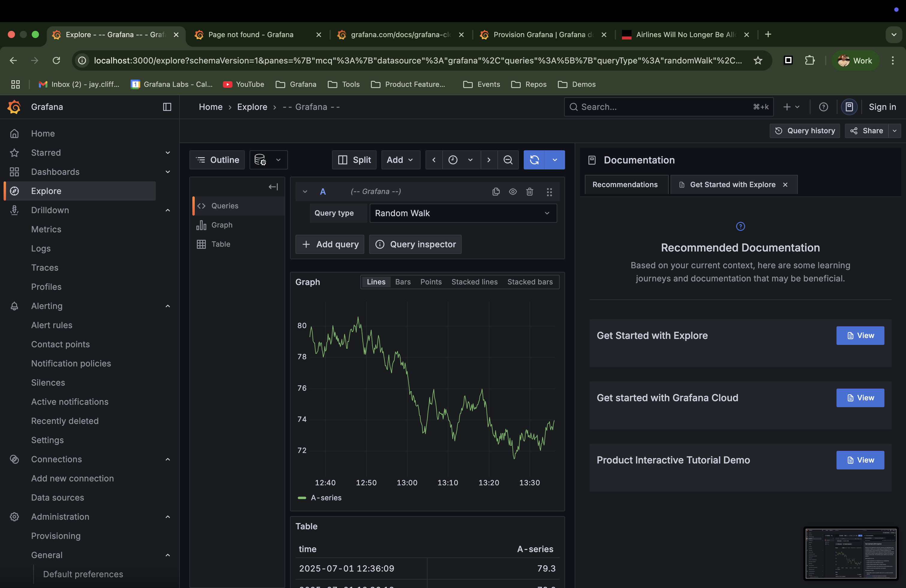Toggle the Split view button
The width and height of the screenshot is (906, 588).
pyautogui.click(x=354, y=160)
